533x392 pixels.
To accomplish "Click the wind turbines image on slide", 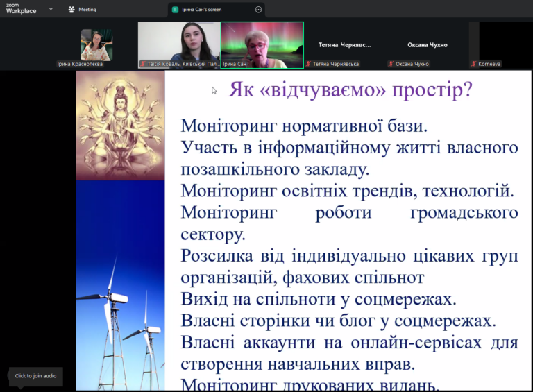I will pyautogui.click(x=120, y=285).
